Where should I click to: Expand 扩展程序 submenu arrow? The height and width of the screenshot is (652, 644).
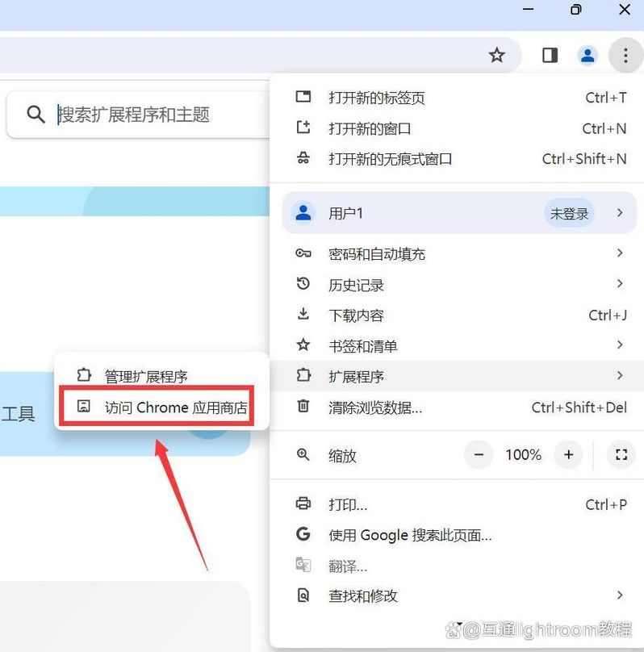620,375
